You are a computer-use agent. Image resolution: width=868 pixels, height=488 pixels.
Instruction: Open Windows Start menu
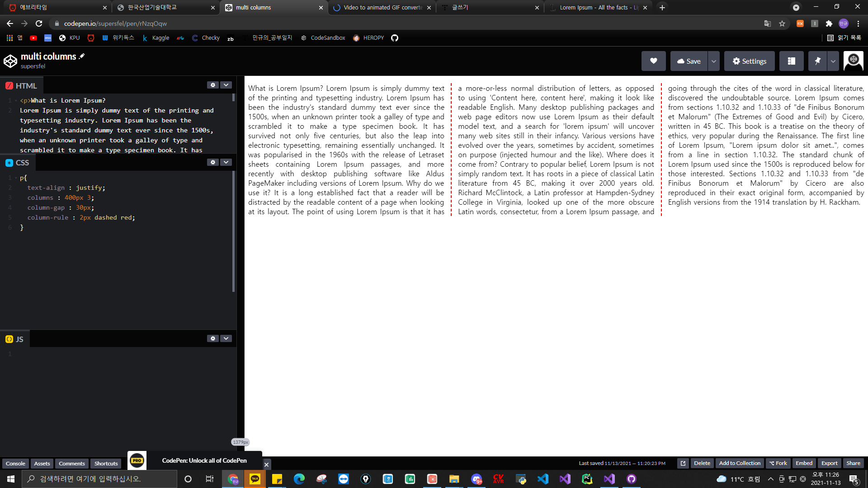[11, 479]
